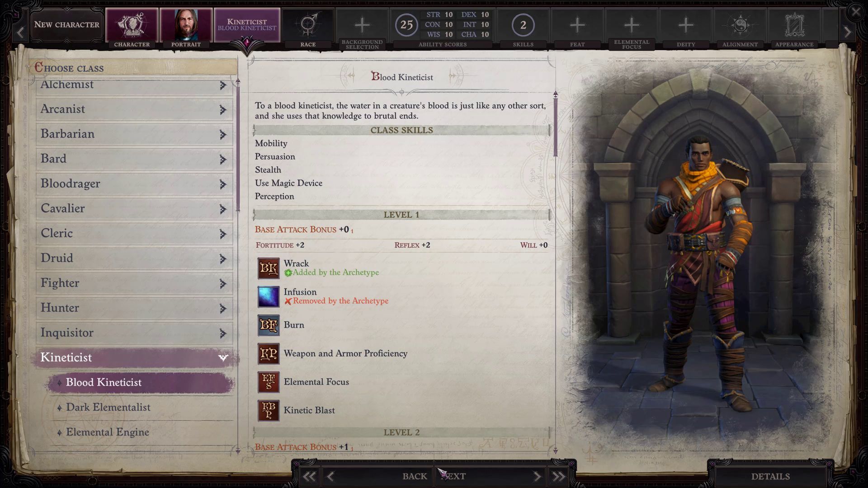Open the Alignment step yin-yang icon
The image size is (868, 488).
(740, 25)
